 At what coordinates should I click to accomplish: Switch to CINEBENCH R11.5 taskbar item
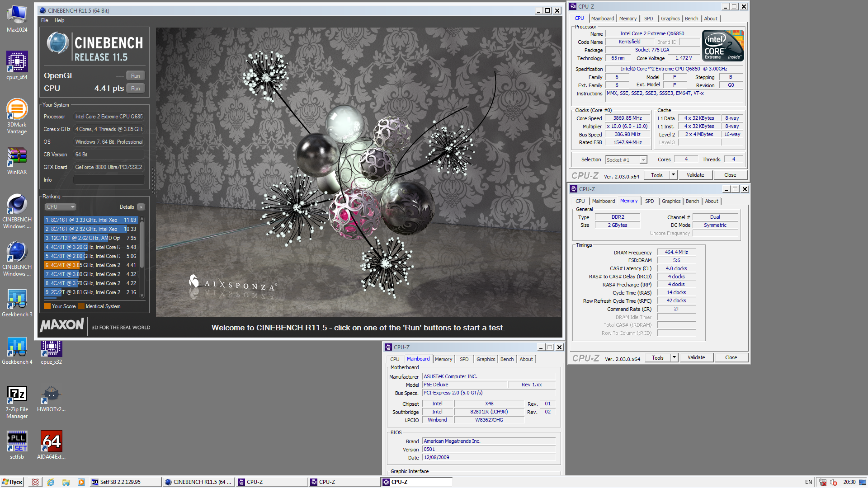click(198, 482)
